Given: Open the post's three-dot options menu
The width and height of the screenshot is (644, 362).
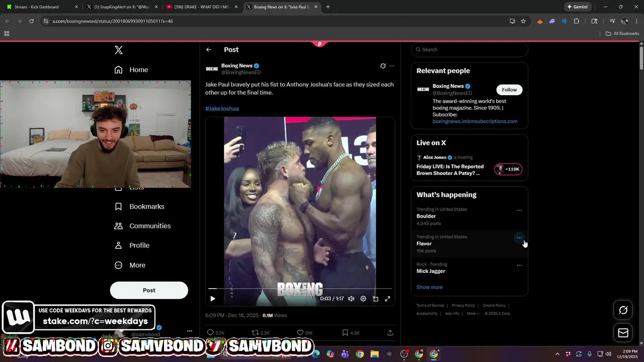Looking at the screenshot, I should [392, 66].
